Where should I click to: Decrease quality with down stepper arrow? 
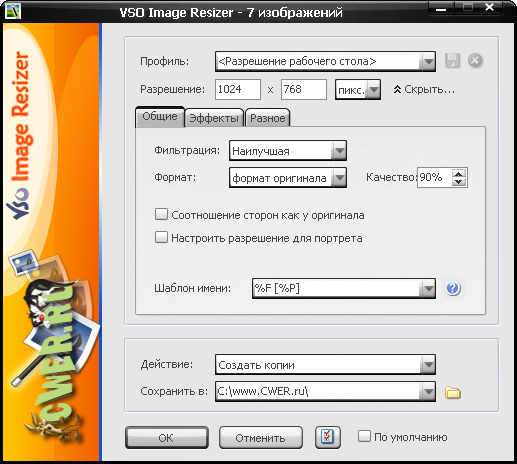[459, 182]
